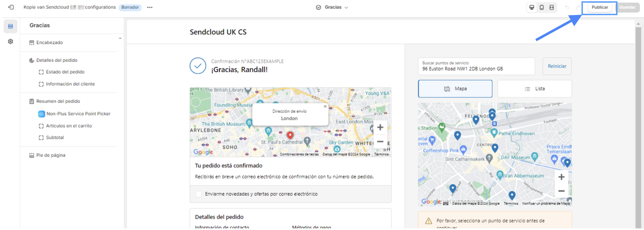Screen dimensions: 644x230
Task: Open the Gracias page selector dropdown
Action: (x=332, y=7)
